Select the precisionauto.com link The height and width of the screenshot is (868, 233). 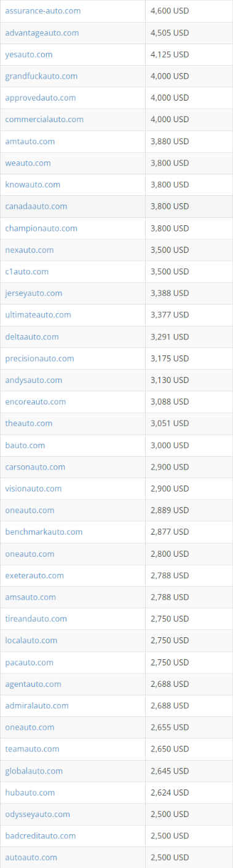tap(39, 358)
